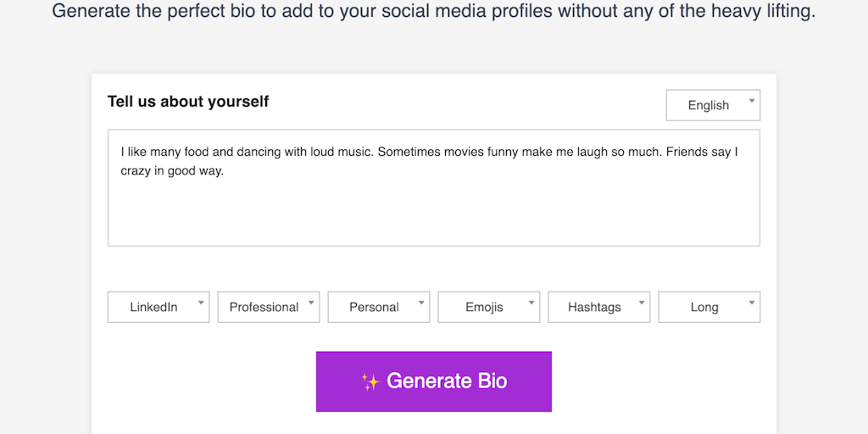Image resolution: width=868 pixels, height=434 pixels.
Task: Click the sparkle icon on Generate Bio
Action: [x=370, y=381]
